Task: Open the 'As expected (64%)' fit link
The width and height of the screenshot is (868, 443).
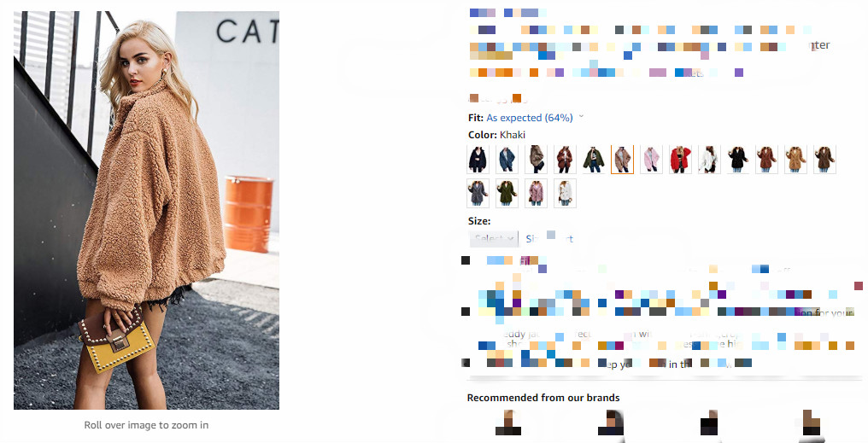Action: (x=529, y=118)
